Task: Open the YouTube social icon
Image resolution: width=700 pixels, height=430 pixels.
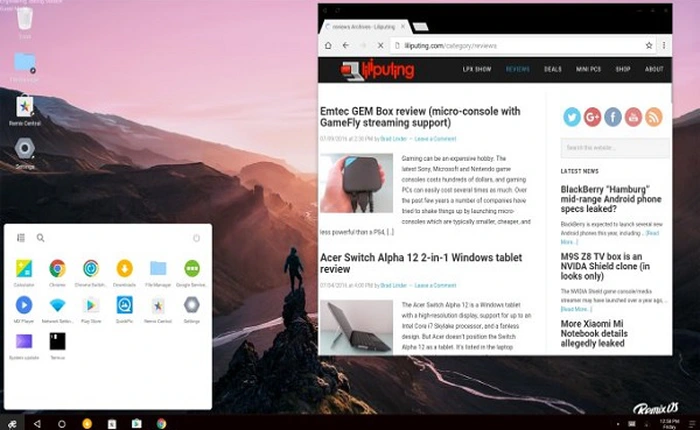Action: tap(633, 117)
